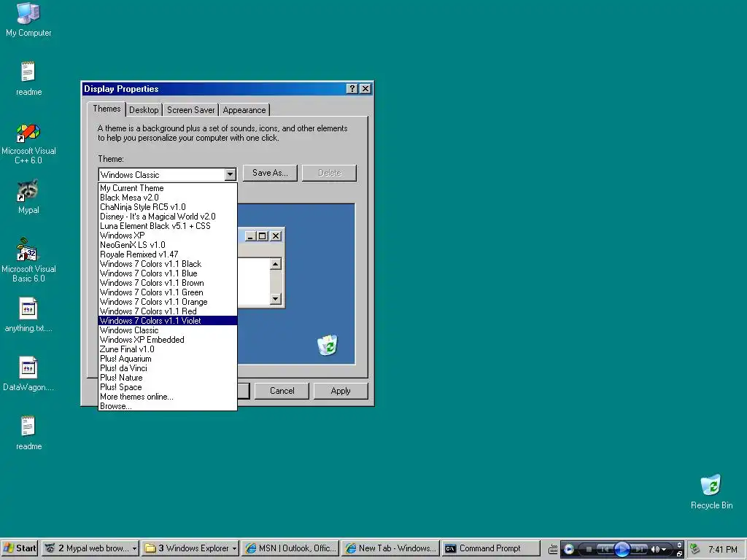Screen dimensions: 747x560
Task: Click the Save As... button
Action: [270, 173]
